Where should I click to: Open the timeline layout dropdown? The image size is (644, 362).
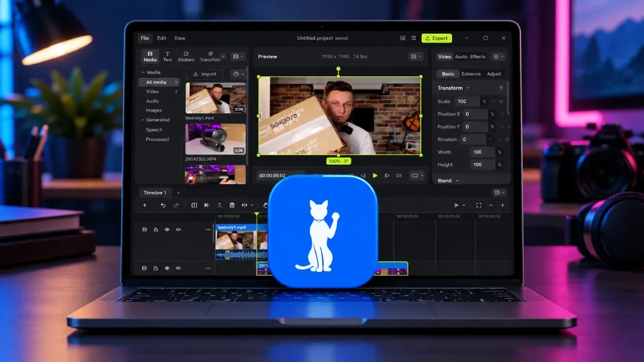pyautogui.click(x=500, y=193)
